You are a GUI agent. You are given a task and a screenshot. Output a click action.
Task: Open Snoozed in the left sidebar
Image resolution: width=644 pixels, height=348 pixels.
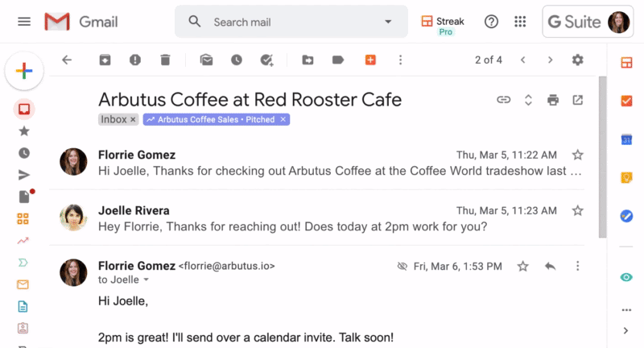tap(24, 153)
